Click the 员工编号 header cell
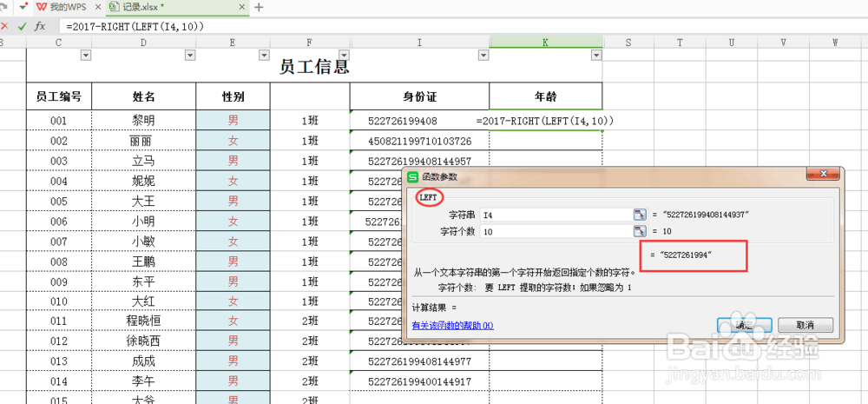 pyautogui.click(x=59, y=96)
